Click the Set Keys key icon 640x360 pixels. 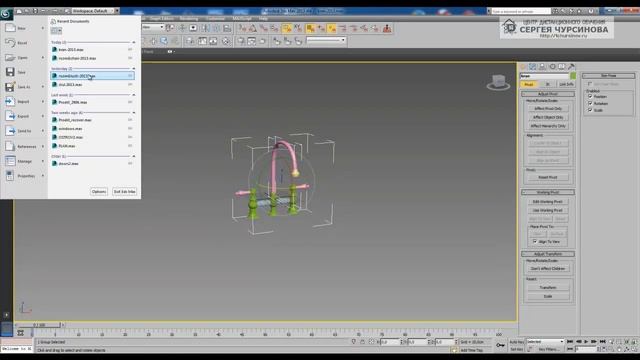point(500,345)
